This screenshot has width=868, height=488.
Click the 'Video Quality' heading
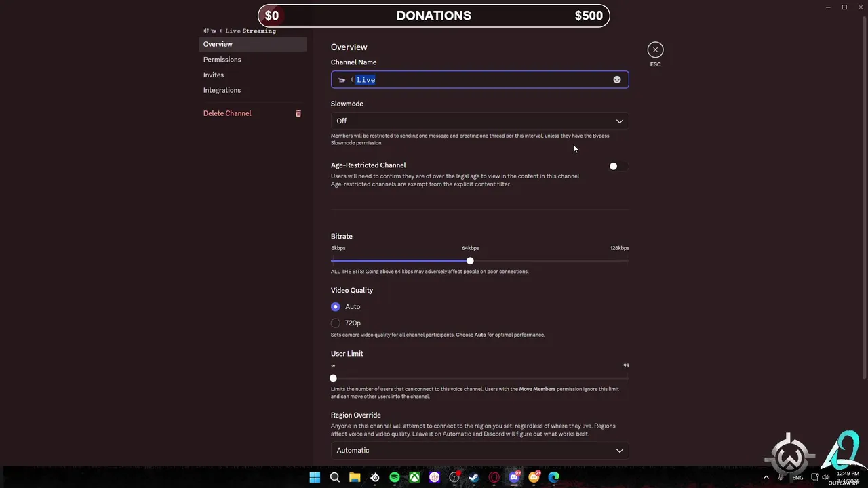[352, 290]
